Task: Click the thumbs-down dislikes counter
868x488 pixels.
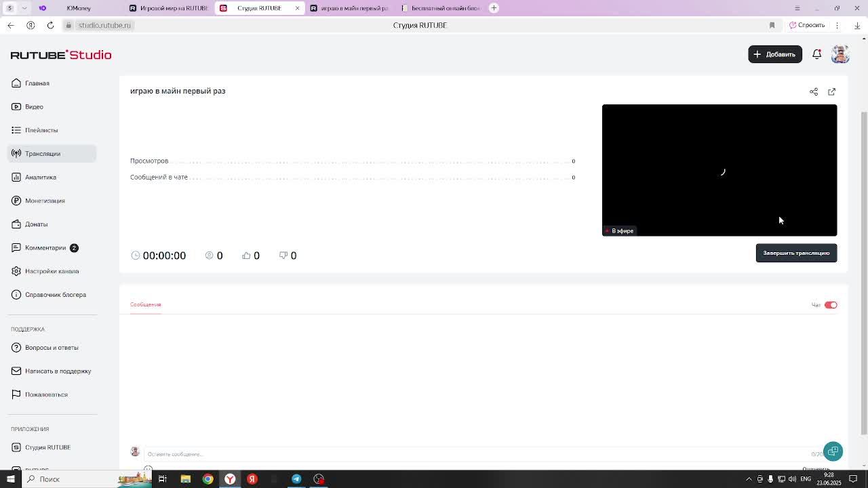Action: (x=288, y=256)
